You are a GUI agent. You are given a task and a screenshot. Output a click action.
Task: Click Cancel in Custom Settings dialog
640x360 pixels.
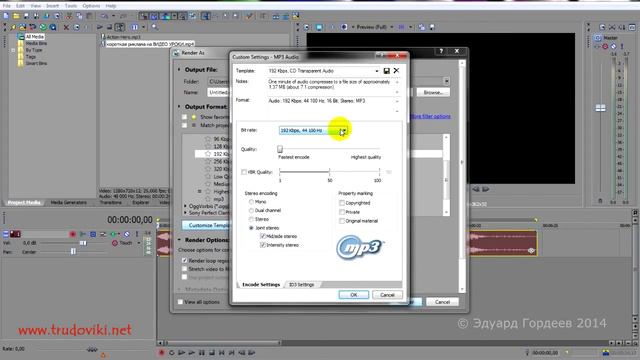click(x=387, y=295)
